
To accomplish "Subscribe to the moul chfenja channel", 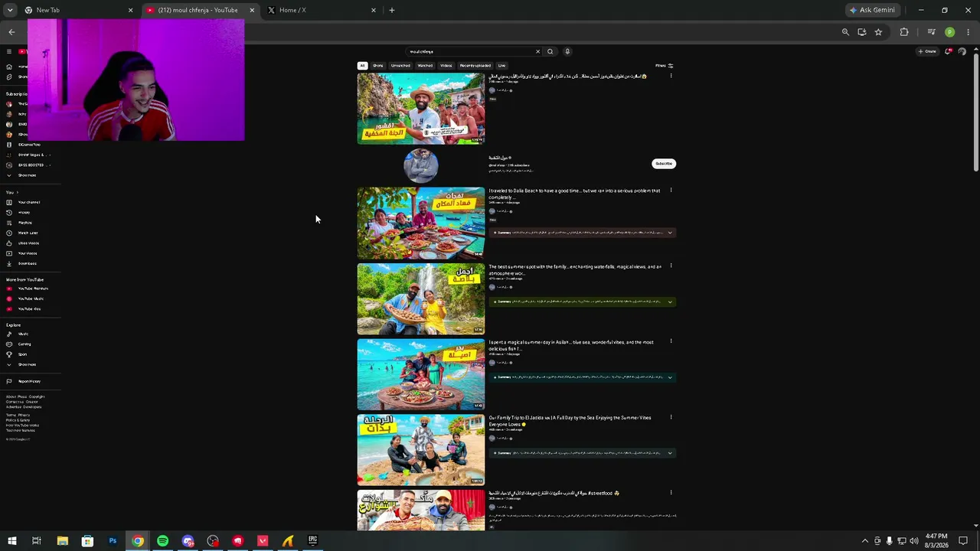I will (664, 164).
